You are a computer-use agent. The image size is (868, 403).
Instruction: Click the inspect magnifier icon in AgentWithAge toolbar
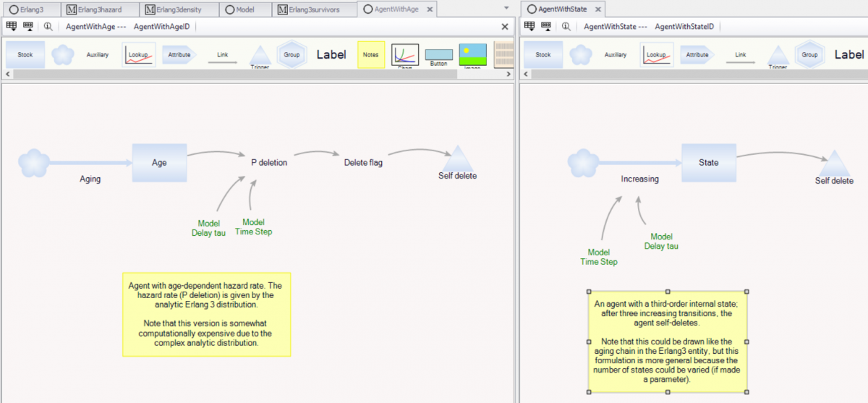click(x=48, y=26)
